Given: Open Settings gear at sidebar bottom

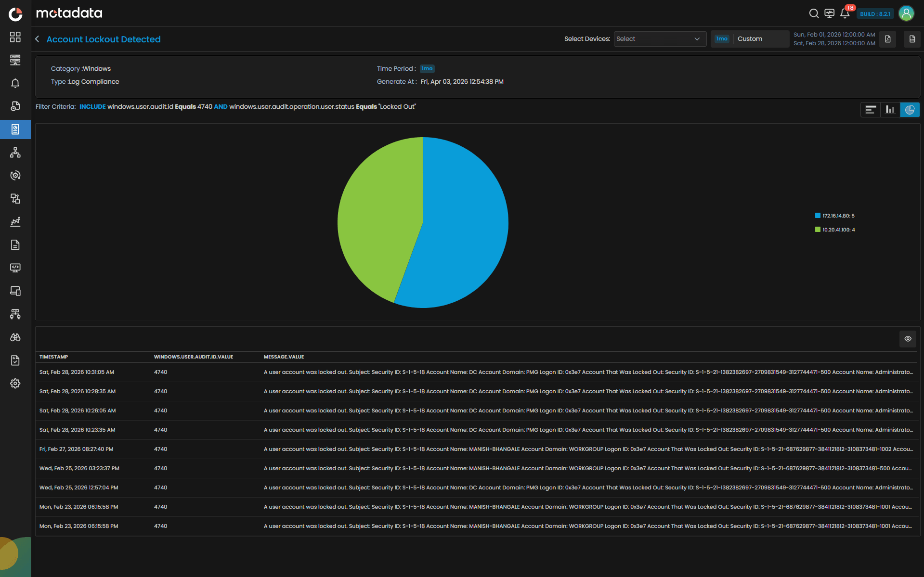Looking at the screenshot, I should (x=15, y=384).
